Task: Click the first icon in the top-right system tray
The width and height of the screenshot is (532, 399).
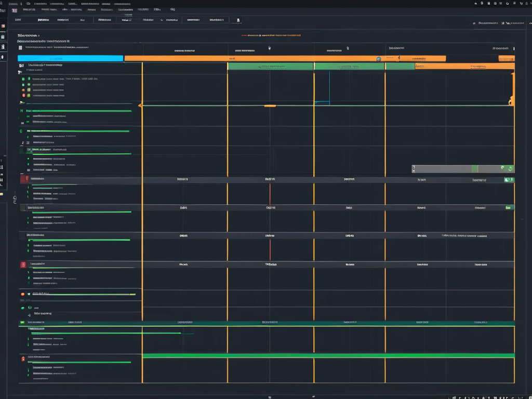Action: point(475,3)
